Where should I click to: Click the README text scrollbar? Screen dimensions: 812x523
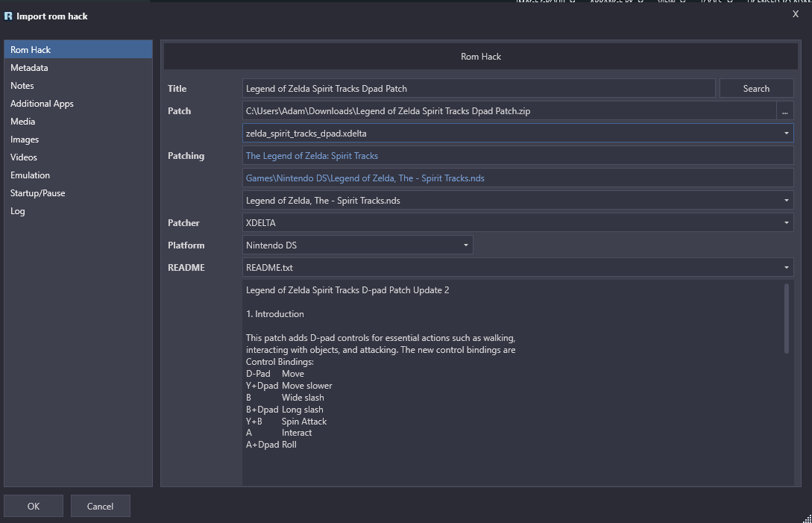click(787, 319)
